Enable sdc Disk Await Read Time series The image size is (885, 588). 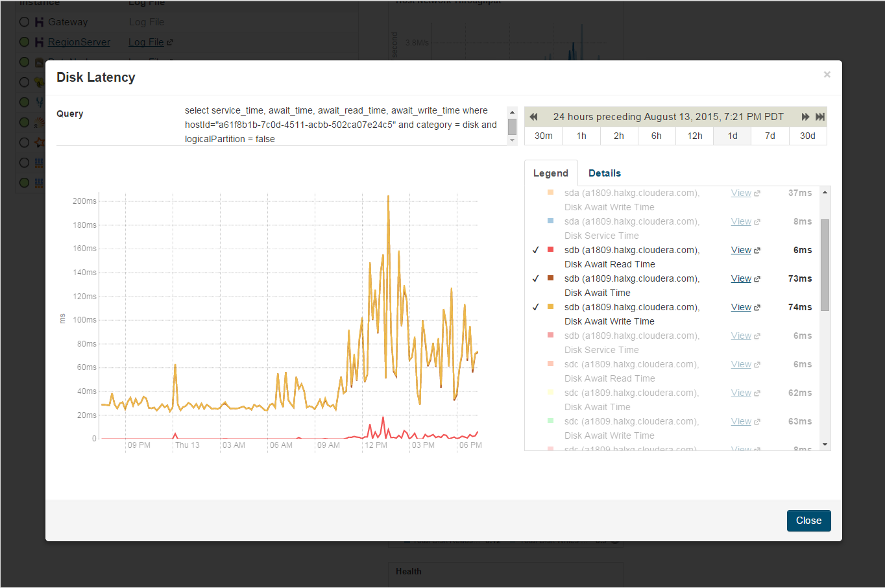click(631, 371)
